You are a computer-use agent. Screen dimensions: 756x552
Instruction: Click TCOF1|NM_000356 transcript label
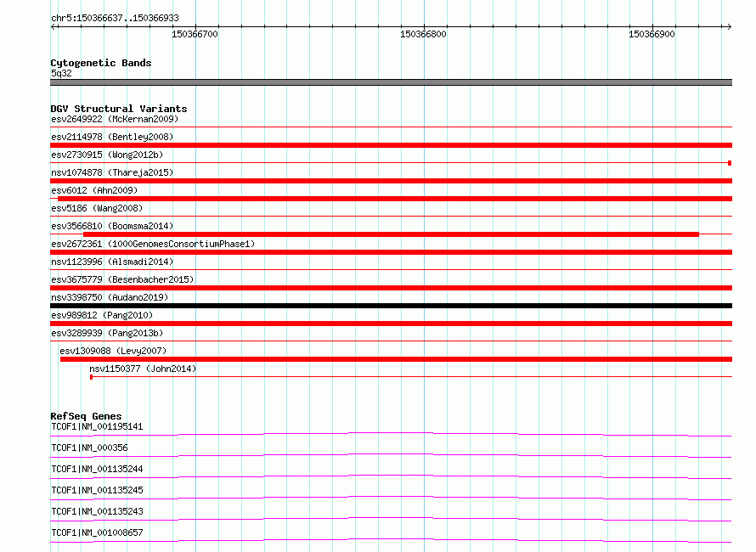point(90,448)
